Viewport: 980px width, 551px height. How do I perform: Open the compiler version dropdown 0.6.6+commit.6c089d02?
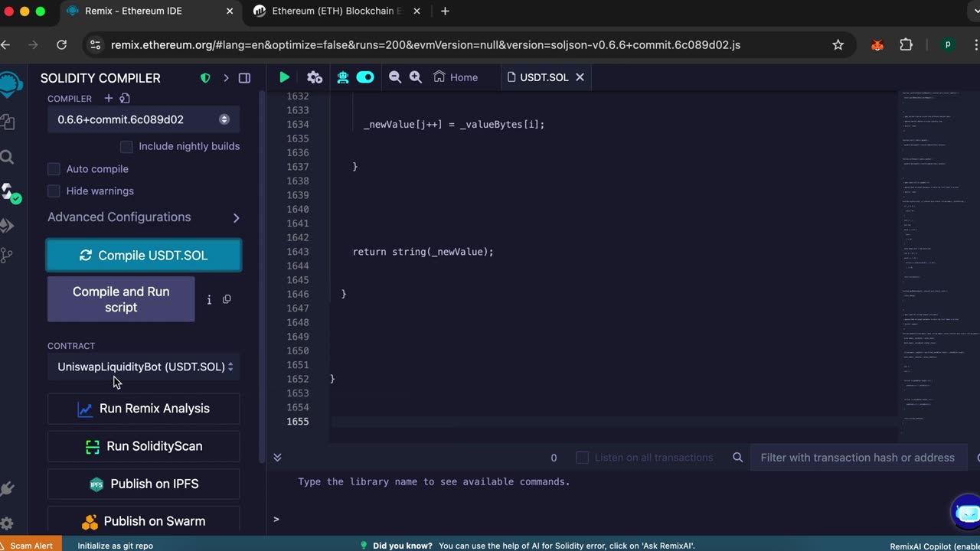click(143, 119)
